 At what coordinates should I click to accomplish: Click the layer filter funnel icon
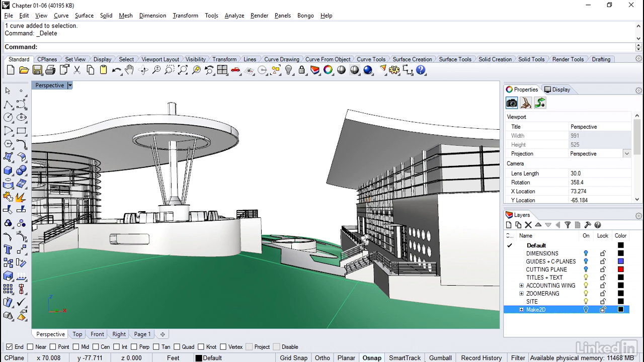(568, 225)
